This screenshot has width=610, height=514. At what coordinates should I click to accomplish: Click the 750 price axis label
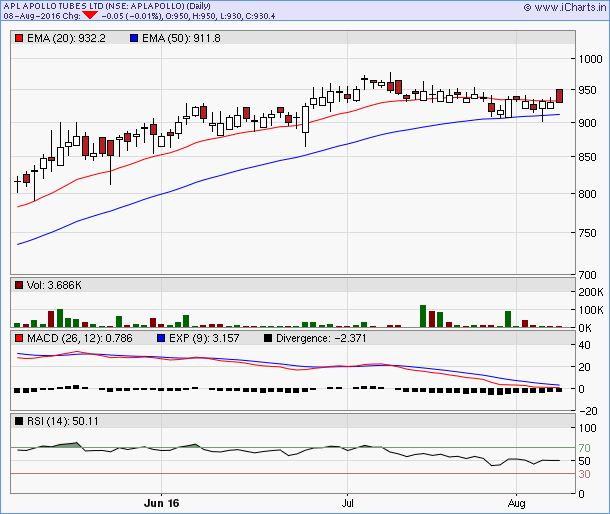coord(587,233)
